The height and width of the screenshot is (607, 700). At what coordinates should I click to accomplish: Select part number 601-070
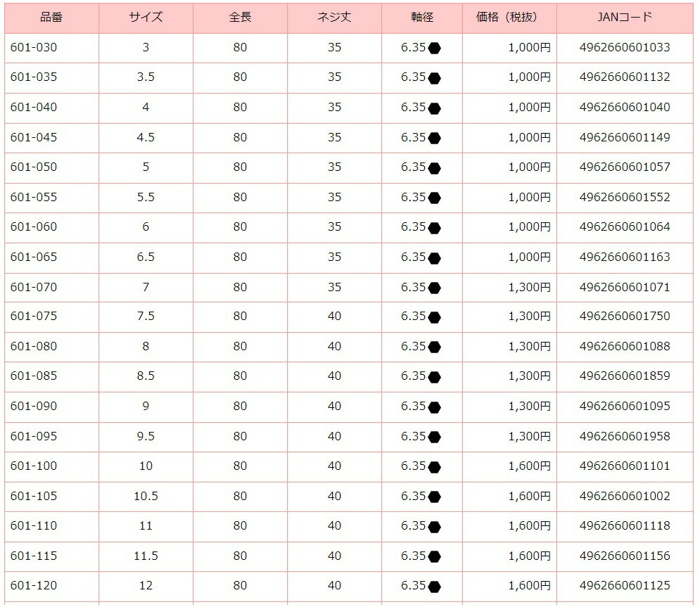coord(34,287)
